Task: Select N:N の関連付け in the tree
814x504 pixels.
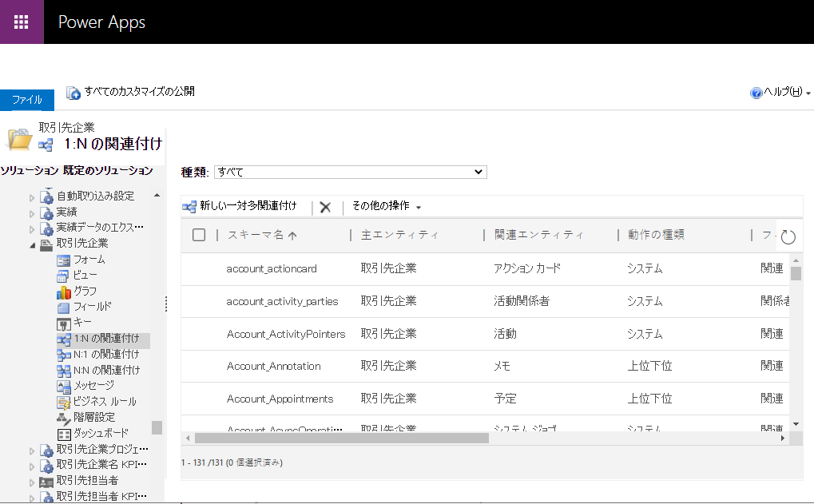Action: tap(105, 370)
